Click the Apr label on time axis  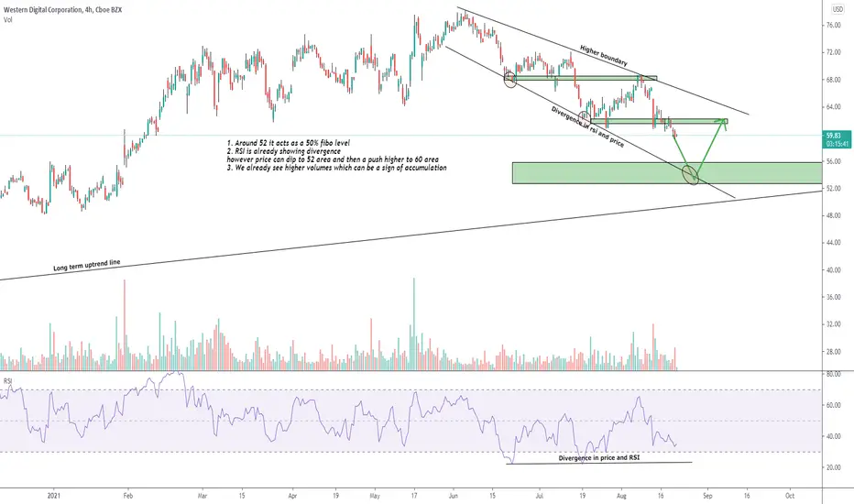[x=292, y=496]
